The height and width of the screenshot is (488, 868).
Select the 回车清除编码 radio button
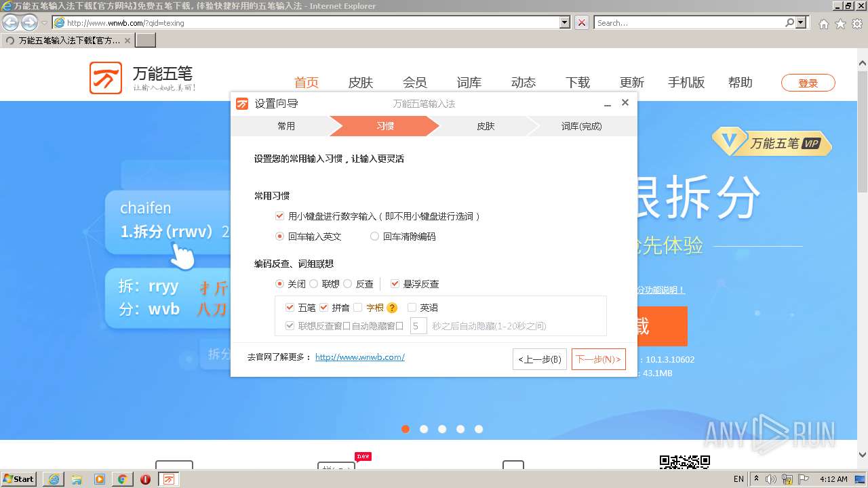[x=374, y=237]
